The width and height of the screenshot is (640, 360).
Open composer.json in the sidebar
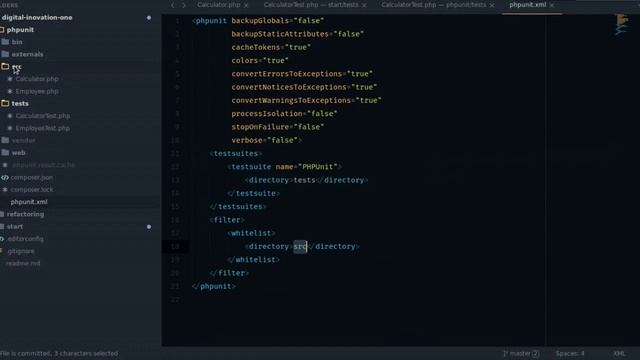(x=32, y=177)
